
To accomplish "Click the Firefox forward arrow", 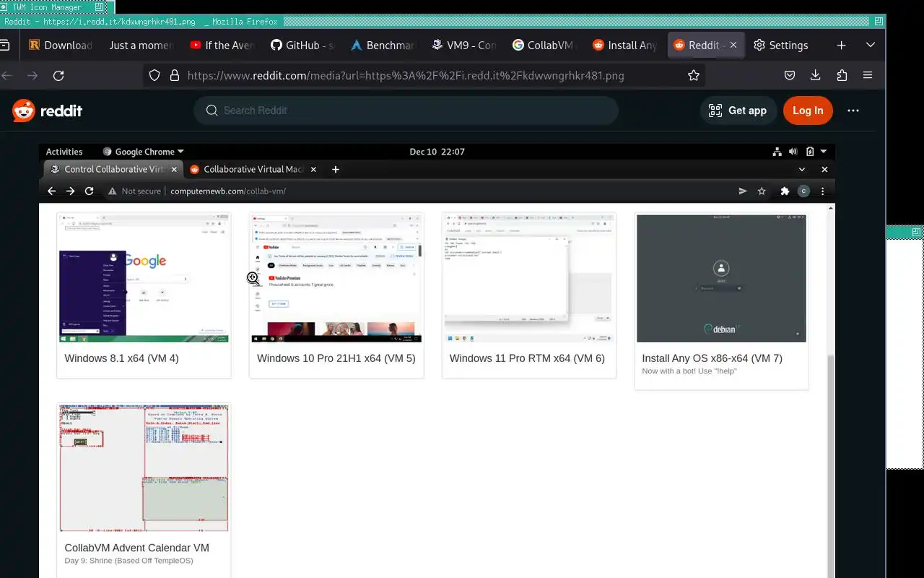I will [32, 75].
